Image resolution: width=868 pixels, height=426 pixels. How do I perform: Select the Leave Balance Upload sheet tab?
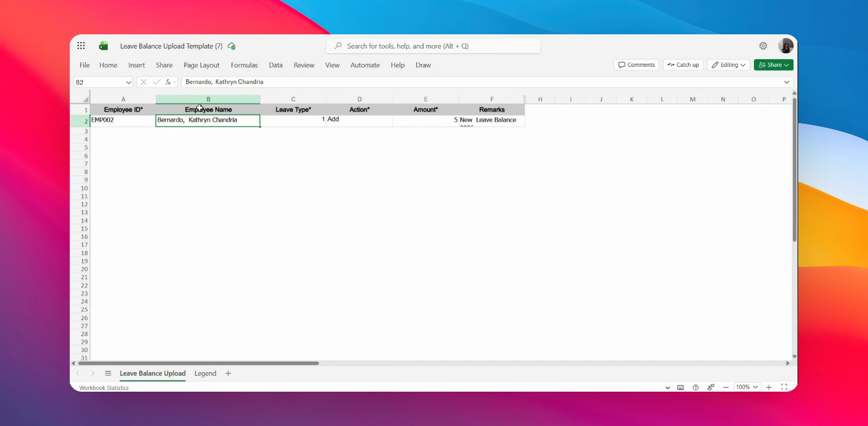153,373
